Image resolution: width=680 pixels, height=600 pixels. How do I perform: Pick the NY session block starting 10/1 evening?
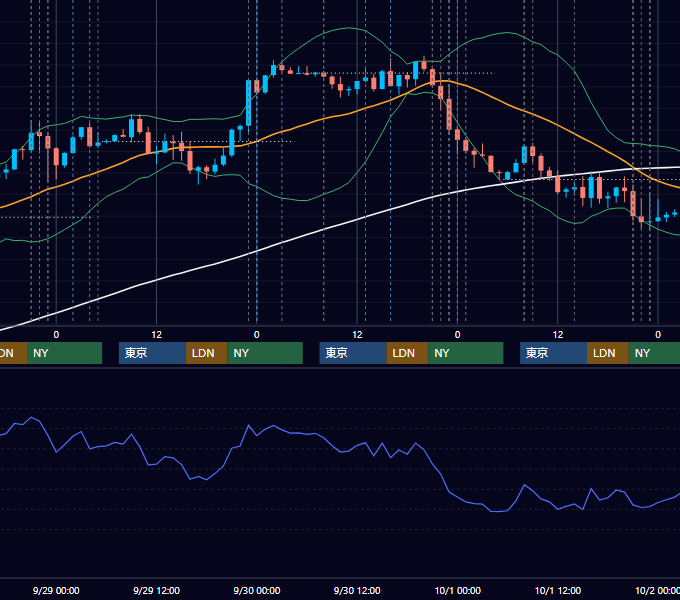click(654, 353)
